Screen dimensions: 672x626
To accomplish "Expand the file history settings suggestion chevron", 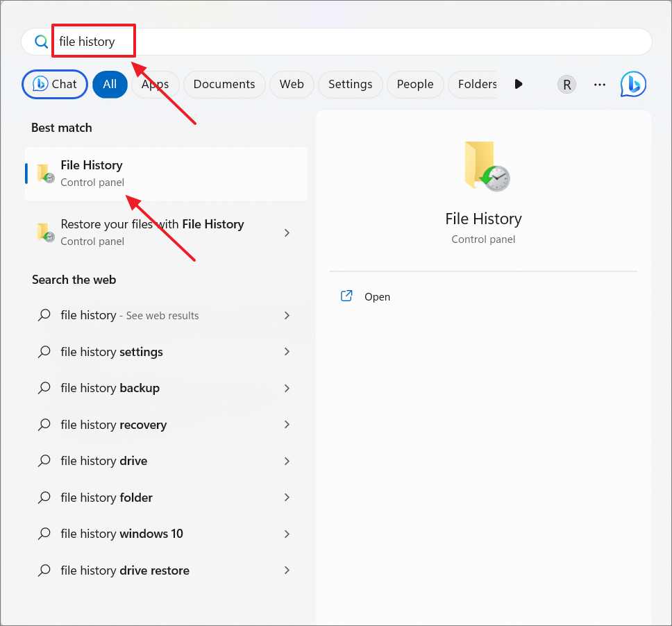I will click(x=287, y=352).
